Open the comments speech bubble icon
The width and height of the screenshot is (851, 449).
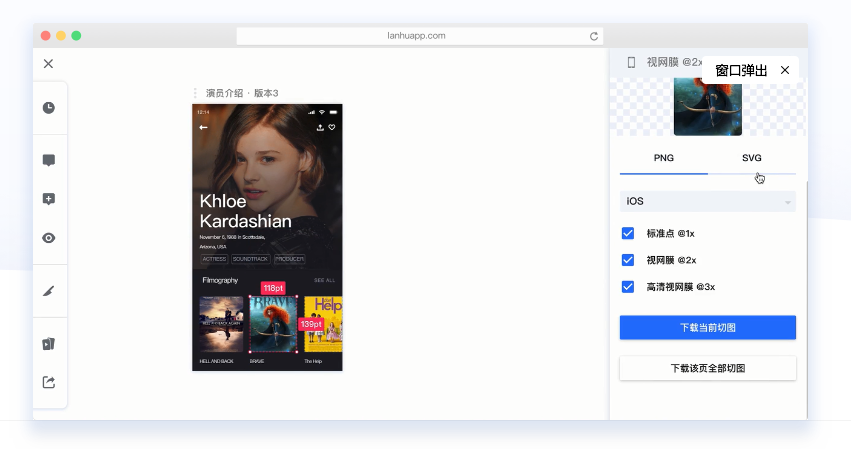[x=49, y=160]
